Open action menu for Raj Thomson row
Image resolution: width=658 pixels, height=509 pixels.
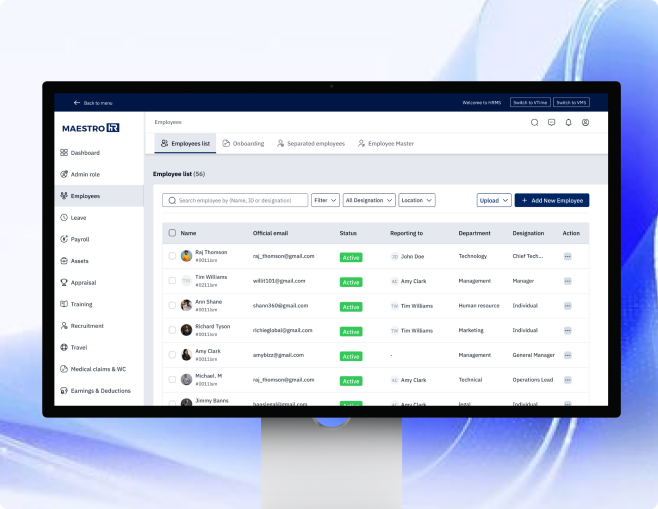(x=567, y=256)
